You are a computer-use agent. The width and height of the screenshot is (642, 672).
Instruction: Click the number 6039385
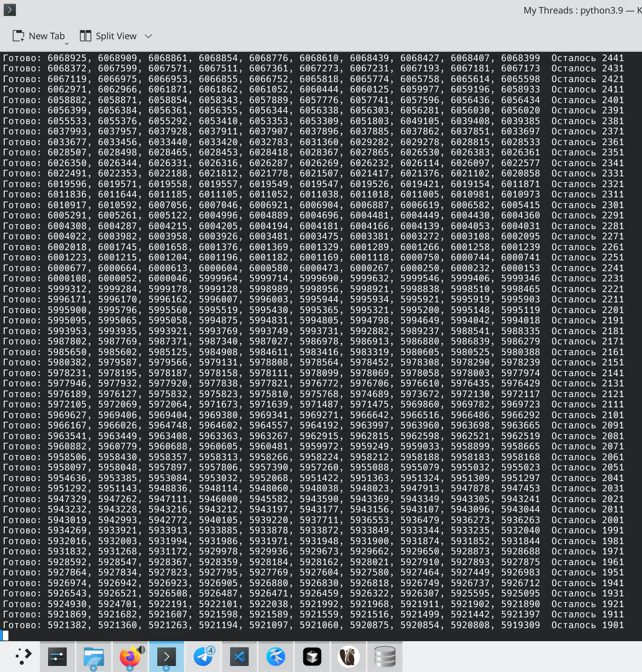coord(521,121)
